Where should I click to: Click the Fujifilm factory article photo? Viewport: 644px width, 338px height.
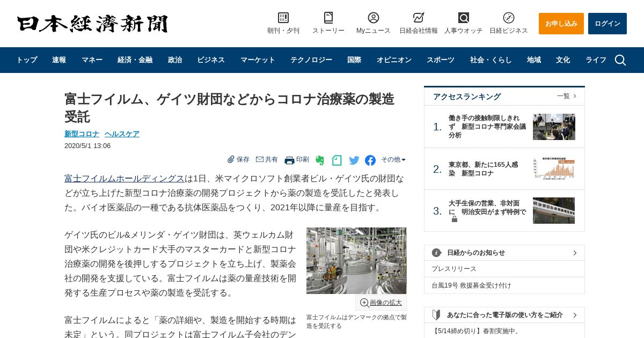click(x=356, y=261)
